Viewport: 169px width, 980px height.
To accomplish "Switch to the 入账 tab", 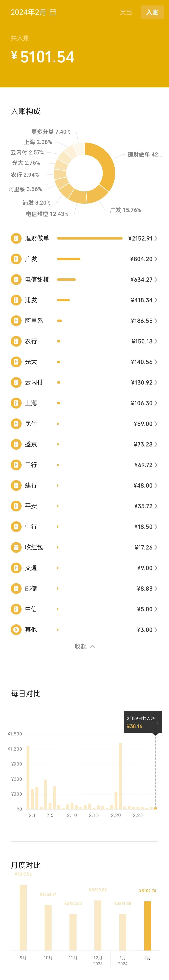I will [x=152, y=12].
